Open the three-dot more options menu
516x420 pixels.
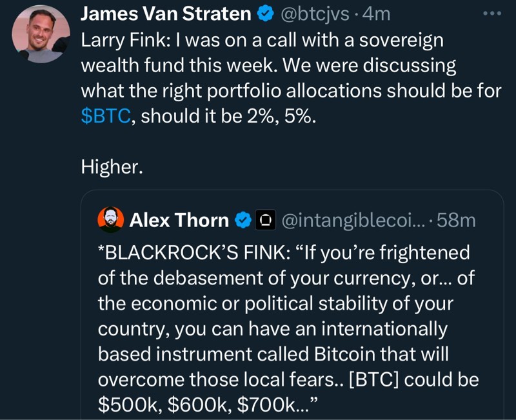(x=493, y=14)
